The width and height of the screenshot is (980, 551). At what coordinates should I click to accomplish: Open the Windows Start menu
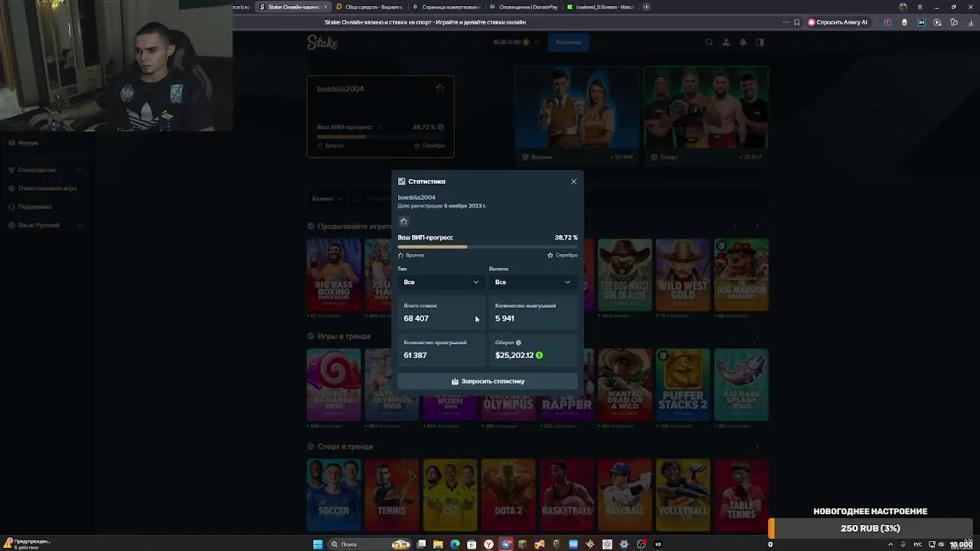(318, 544)
